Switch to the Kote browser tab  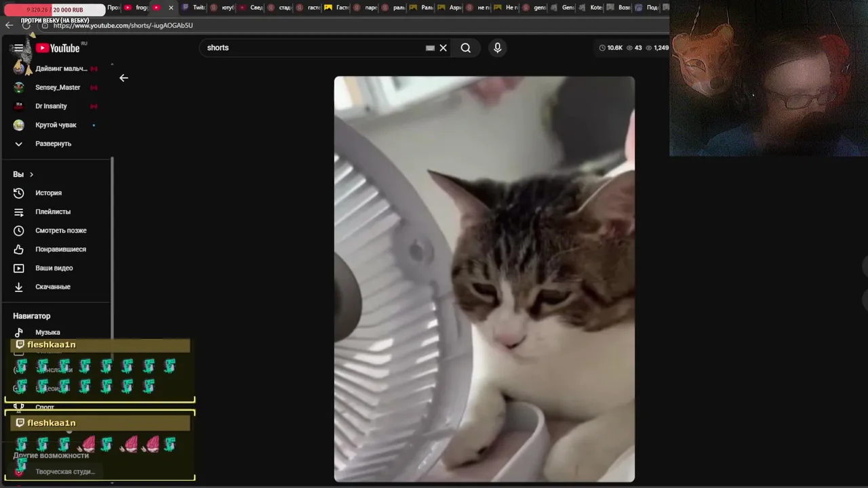(x=591, y=7)
